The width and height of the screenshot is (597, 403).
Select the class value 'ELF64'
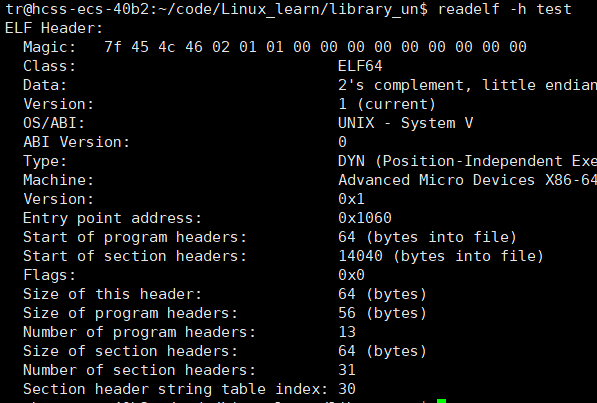coord(360,66)
